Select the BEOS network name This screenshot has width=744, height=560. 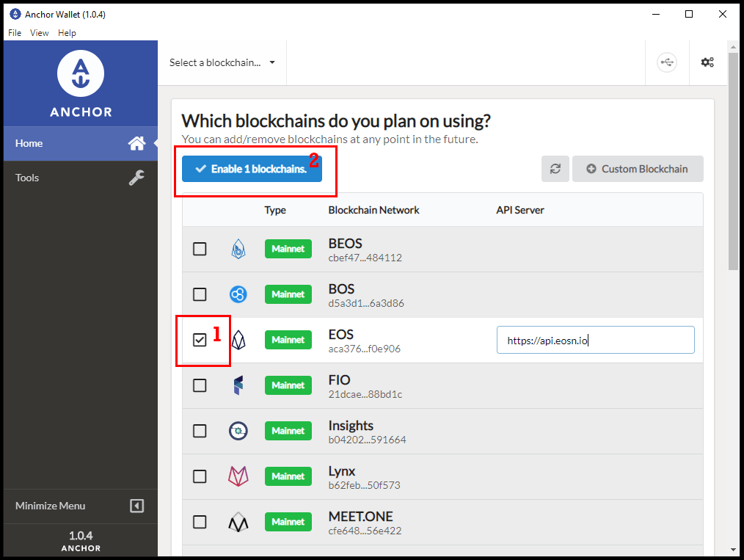(345, 244)
